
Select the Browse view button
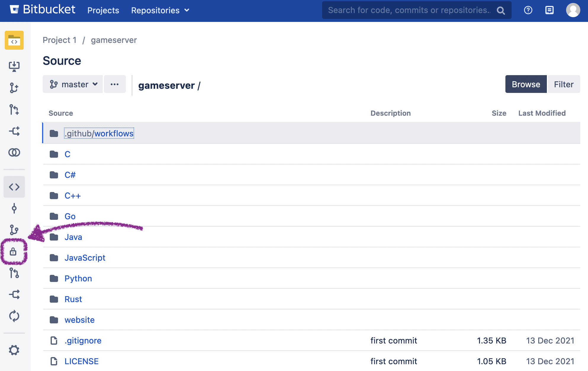526,84
